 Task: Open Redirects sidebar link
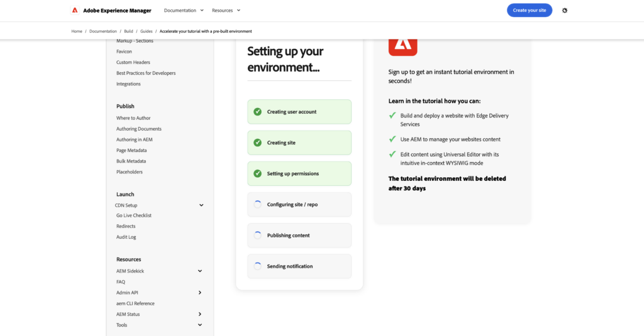pos(126,226)
